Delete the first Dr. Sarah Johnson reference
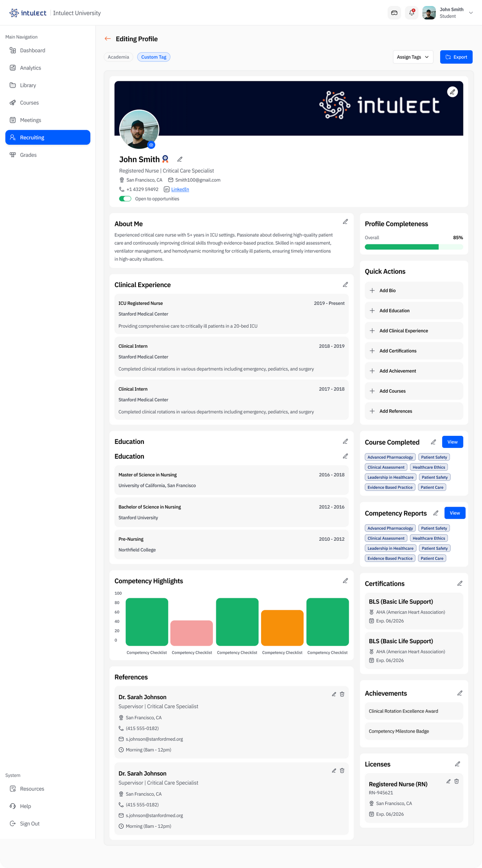482x868 pixels. click(x=342, y=694)
